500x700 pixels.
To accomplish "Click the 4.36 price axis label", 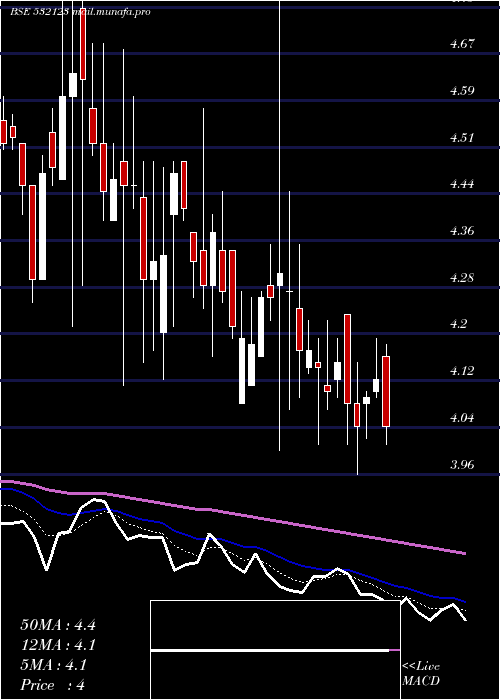I will point(462,231).
